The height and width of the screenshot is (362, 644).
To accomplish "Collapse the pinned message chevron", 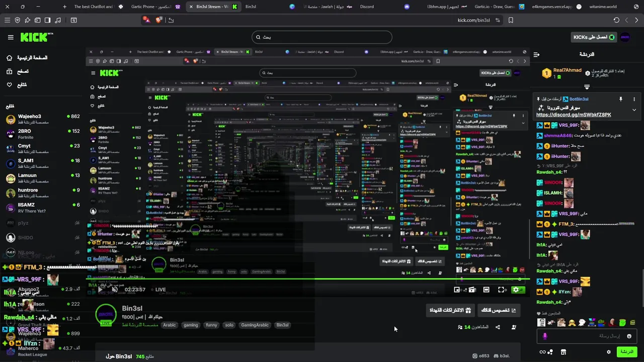I will point(634,110).
